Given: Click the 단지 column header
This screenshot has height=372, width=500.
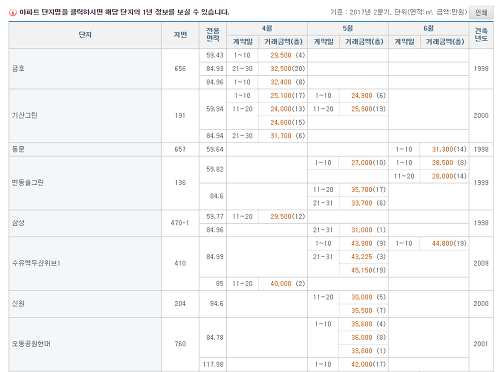Looking at the screenshot, I should tap(85, 35).
